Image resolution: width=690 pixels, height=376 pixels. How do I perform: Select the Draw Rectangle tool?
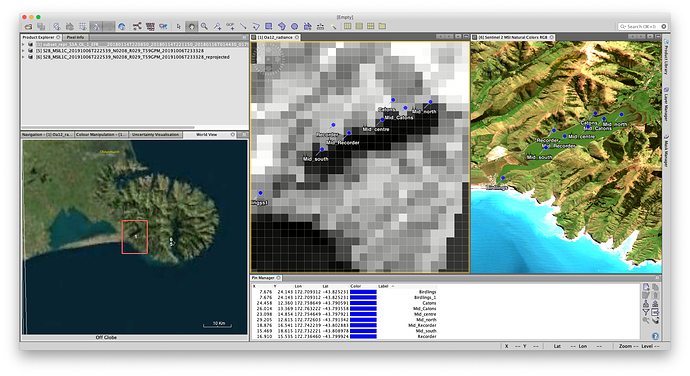[269, 26]
